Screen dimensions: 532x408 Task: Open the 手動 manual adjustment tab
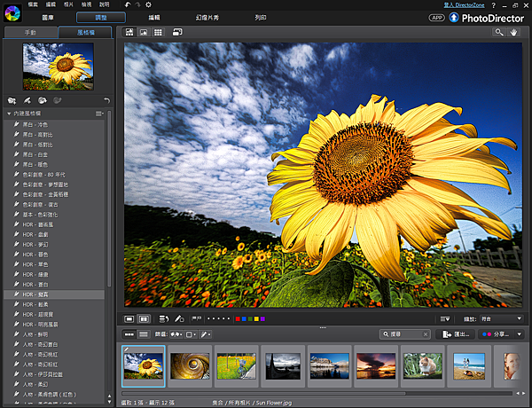pos(29,32)
